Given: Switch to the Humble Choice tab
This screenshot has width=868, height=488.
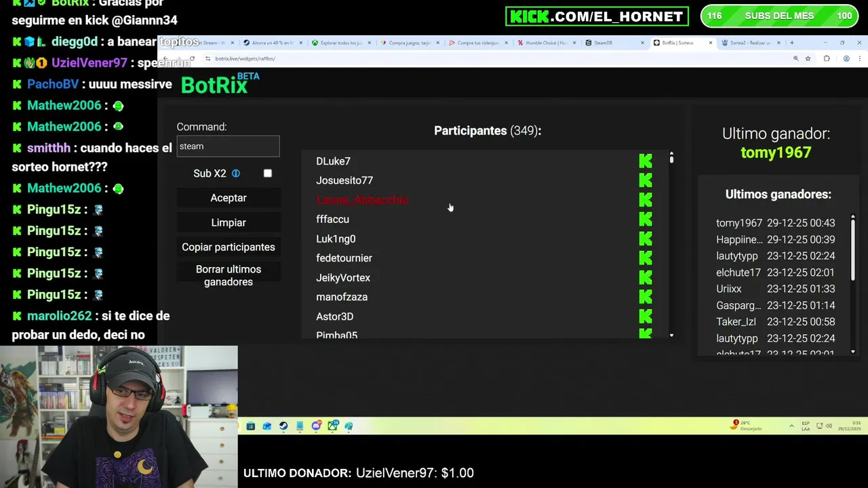Looking at the screenshot, I should (x=547, y=43).
